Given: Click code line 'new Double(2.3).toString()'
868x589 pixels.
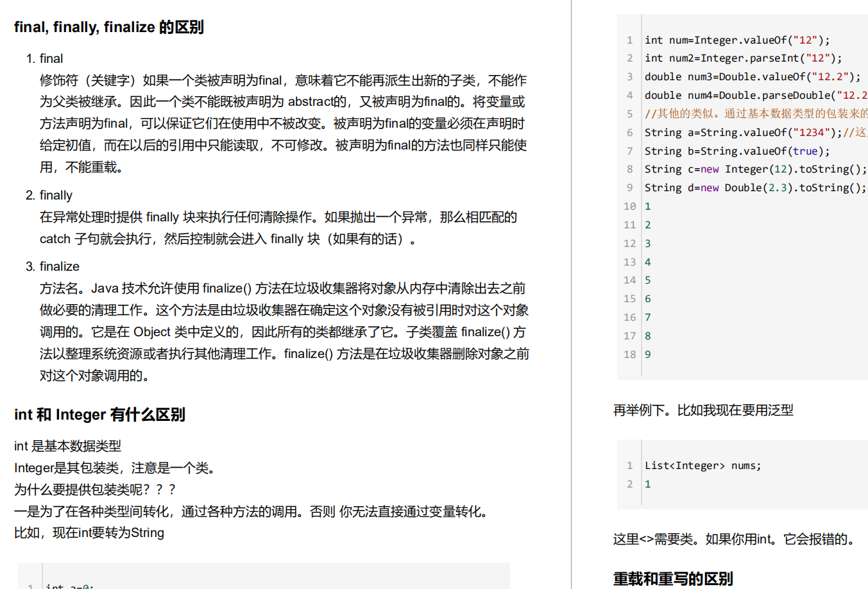Looking at the screenshot, I should point(756,188).
